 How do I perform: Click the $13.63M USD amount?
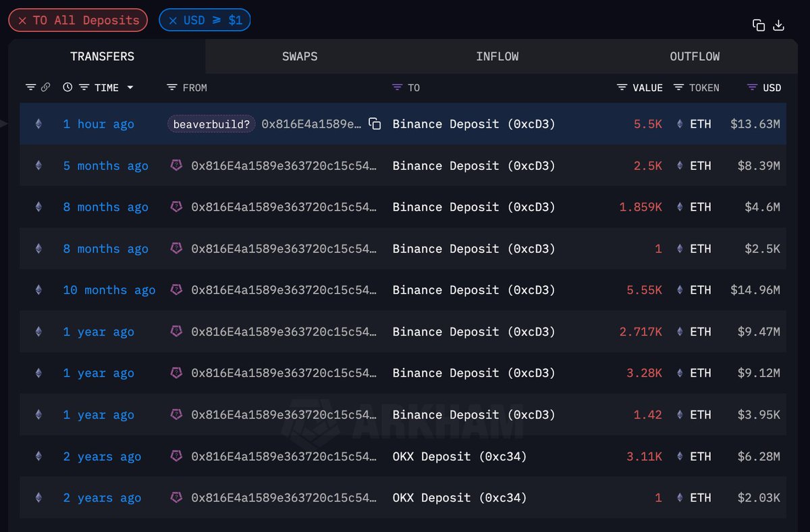pos(755,124)
